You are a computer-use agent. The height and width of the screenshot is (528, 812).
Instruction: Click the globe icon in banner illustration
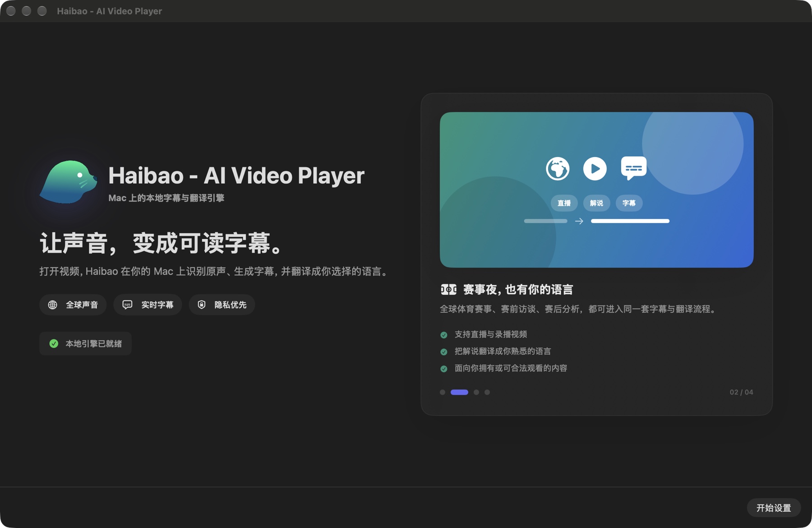pos(558,169)
